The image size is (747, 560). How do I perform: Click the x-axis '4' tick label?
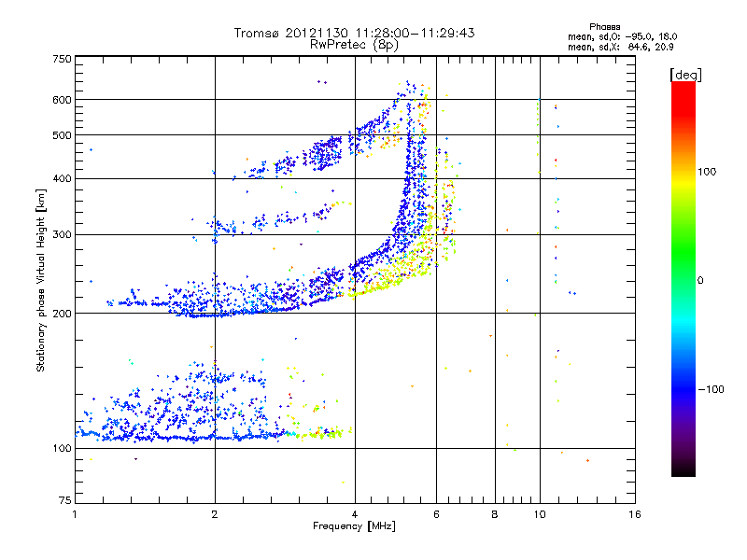355,514
